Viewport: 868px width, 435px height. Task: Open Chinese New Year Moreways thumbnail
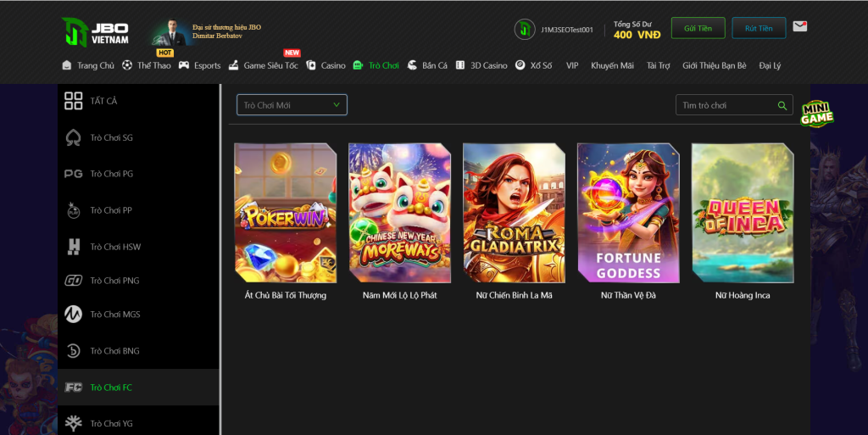coord(400,213)
